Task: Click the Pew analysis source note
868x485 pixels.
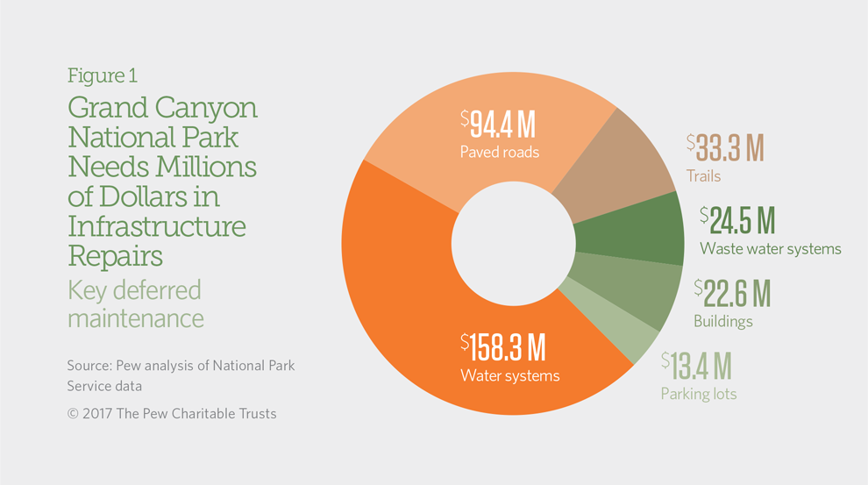Action: point(181,374)
